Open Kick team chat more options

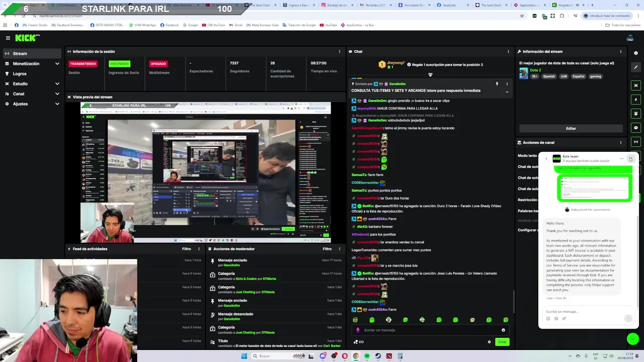622,158
